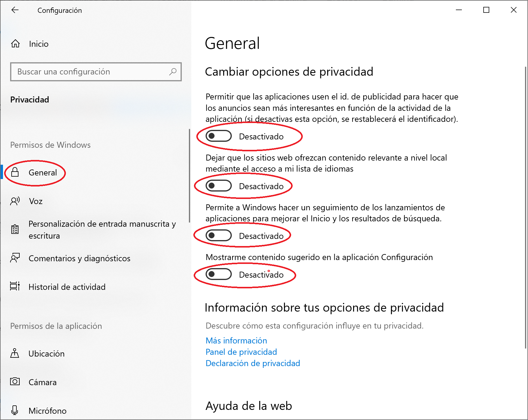Open Personalización de entrada manuscrita y escritura

click(15, 229)
